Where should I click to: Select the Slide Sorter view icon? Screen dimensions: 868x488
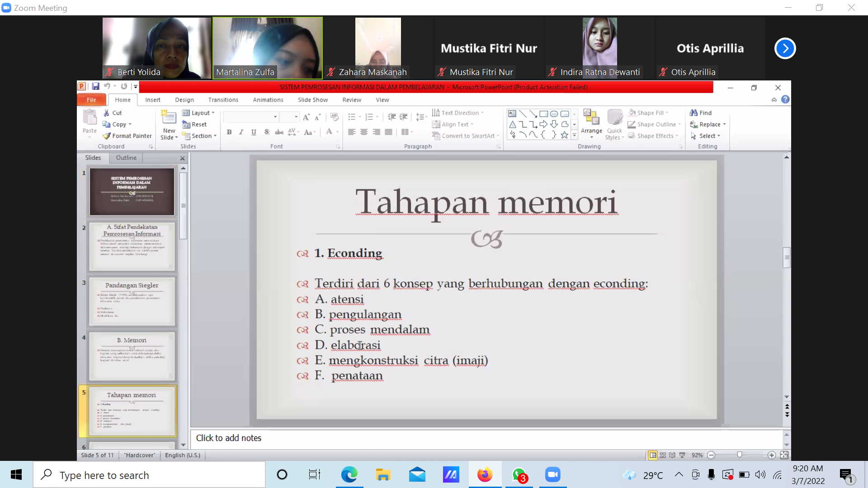pos(663,455)
